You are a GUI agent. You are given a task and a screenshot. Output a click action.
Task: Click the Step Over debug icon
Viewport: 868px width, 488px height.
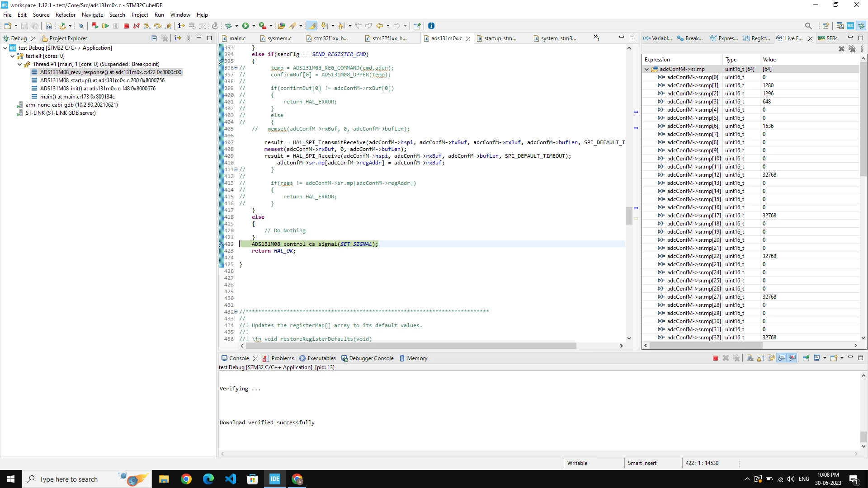click(157, 26)
